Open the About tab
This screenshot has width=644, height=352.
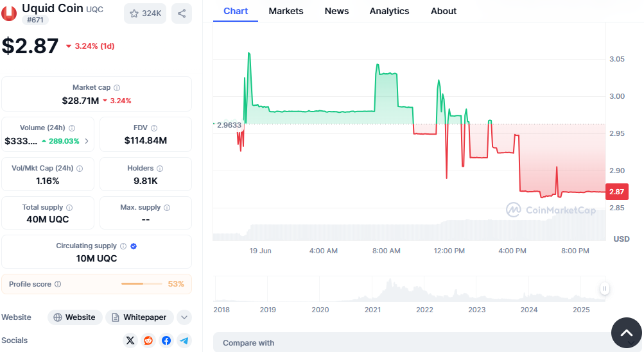(x=444, y=11)
